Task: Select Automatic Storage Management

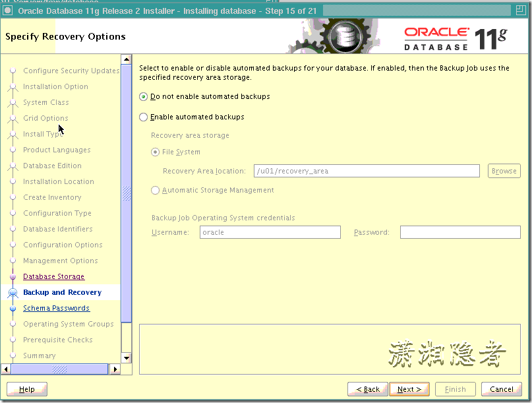Action: click(155, 190)
